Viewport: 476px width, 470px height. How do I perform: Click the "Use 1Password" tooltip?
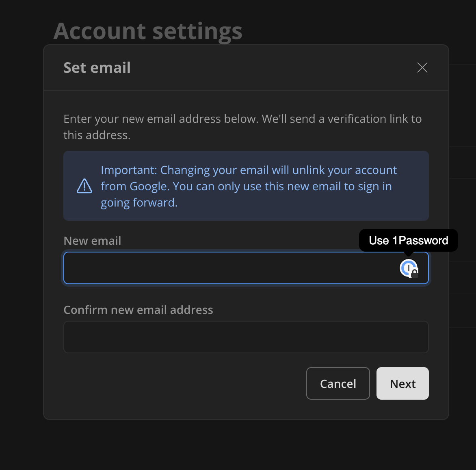tap(408, 240)
